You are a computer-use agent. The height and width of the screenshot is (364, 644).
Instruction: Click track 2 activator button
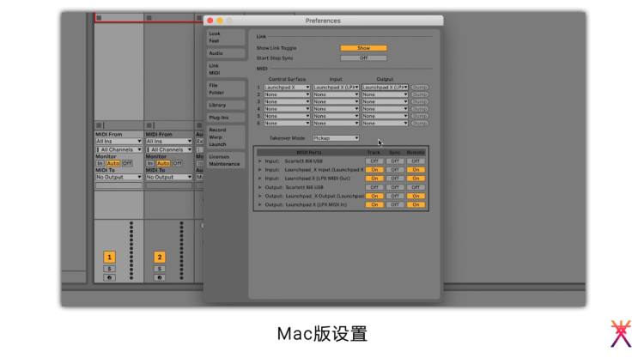[x=160, y=258]
